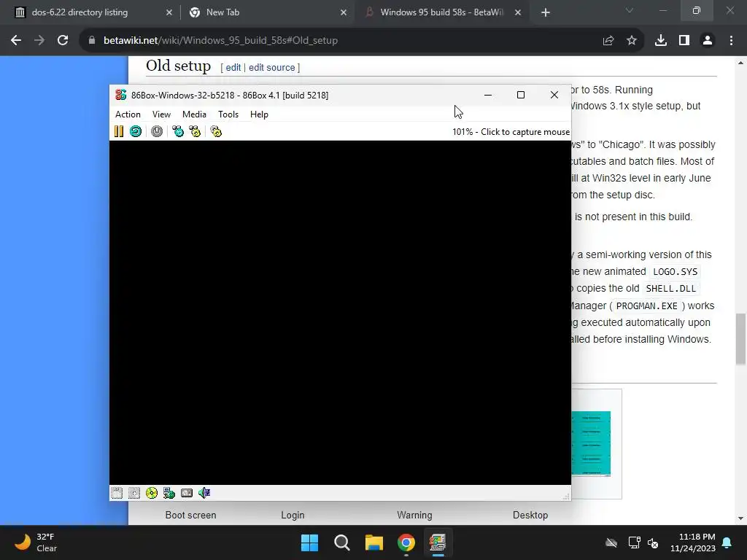The width and height of the screenshot is (747, 560).
Task: Open a new Chrome tab with plus button
Action: 546,12
